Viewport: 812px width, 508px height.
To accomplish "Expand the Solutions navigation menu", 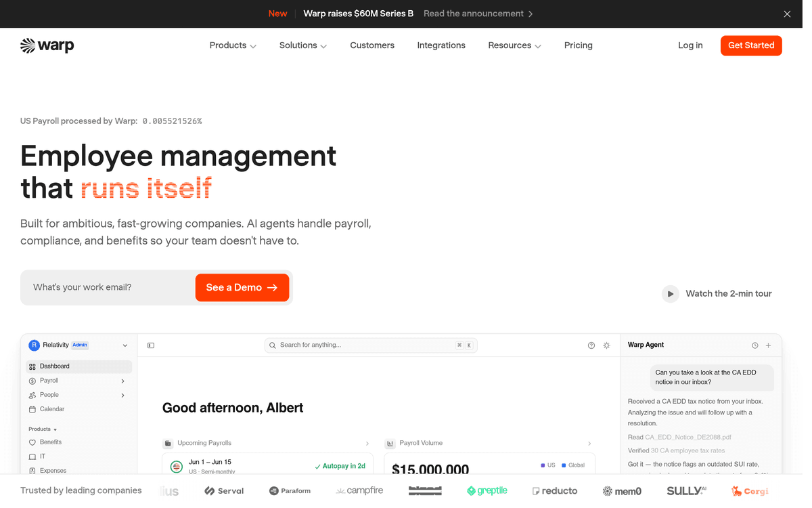I will pos(303,45).
